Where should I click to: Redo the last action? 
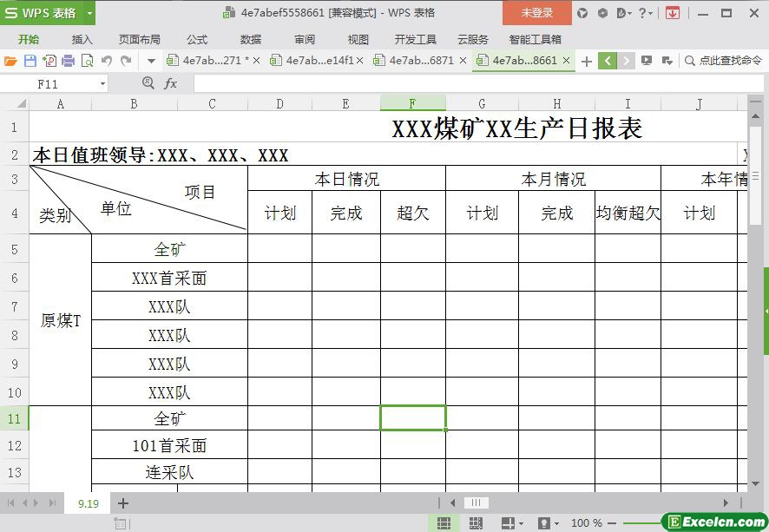pos(126,61)
